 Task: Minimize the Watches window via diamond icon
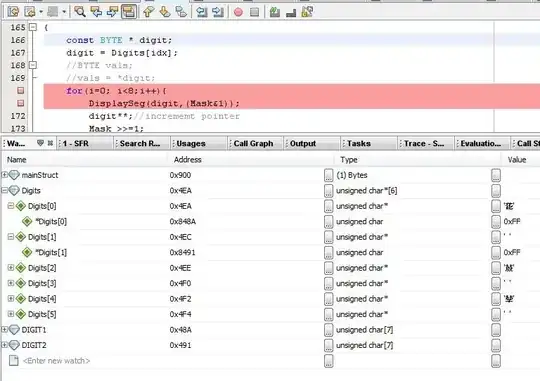41,143
